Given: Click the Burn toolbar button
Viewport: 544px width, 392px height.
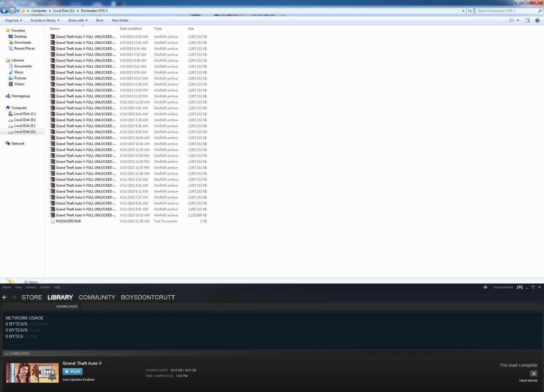Looking at the screenshot, I should (x=100, y=20).
